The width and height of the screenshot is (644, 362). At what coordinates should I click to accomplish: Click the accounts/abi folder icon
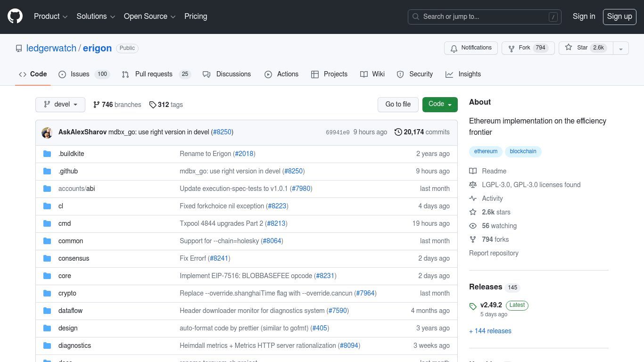[x=47, y=189]
